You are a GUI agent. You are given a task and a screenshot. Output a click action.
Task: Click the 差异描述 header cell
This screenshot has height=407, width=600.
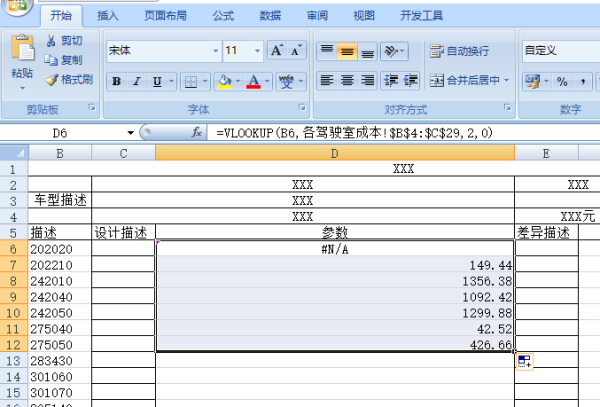click(x=546, y=232)
